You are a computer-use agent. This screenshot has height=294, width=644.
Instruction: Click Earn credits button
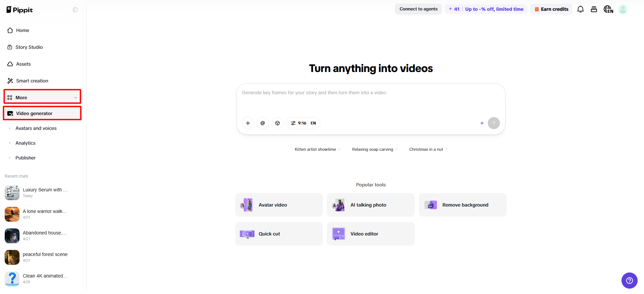click(551, 9)
